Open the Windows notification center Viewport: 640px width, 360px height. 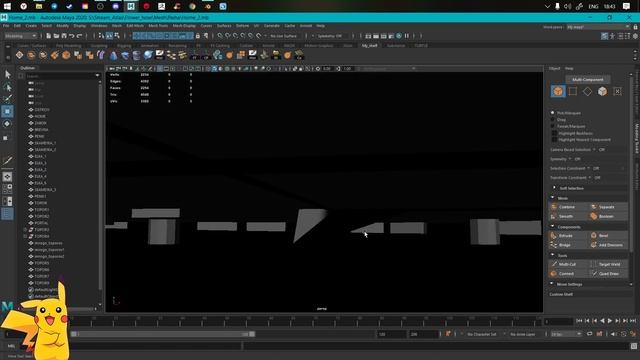(627, 6)
